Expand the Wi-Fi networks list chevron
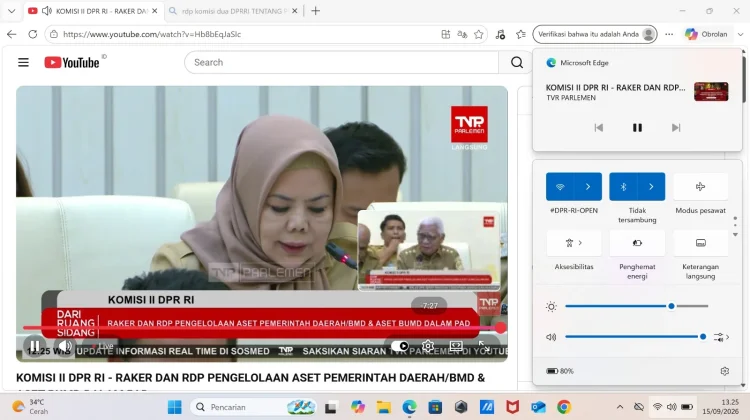Screen dimensions: 750x420 [588, 187]
